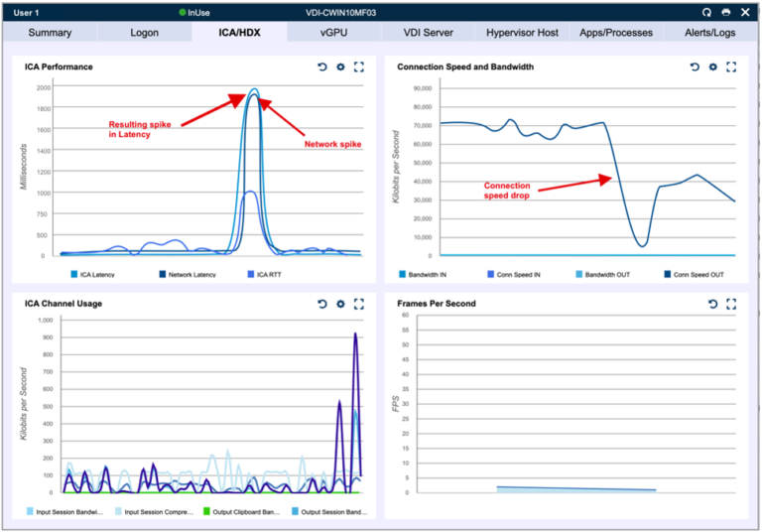Viewport: 762px width, 532px height.
Task: Go to the vGPU tab
Action: click(333, 33)
